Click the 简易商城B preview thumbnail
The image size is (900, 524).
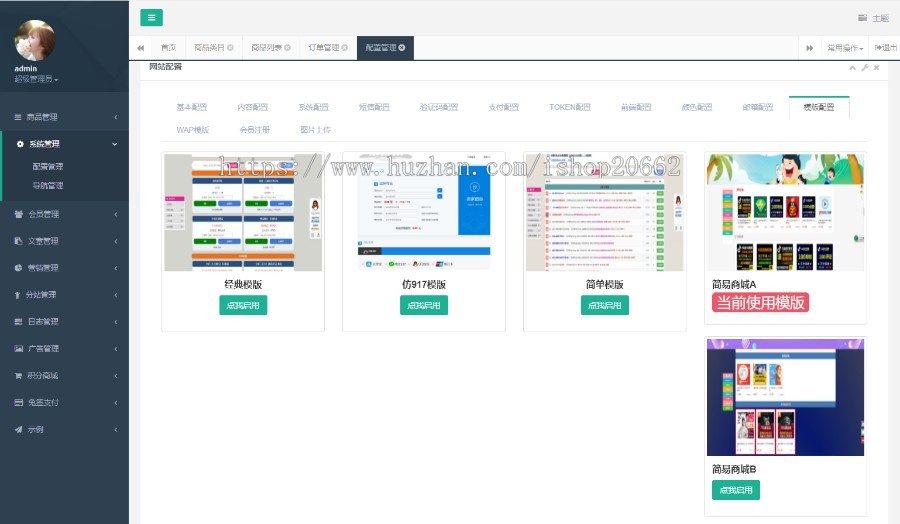(x=785, y=397)
